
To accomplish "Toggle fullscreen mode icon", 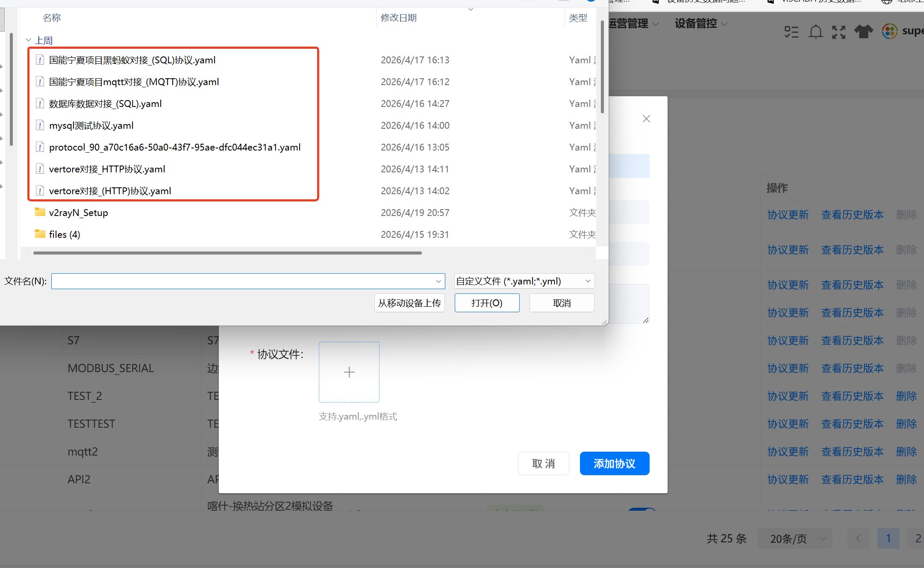I will (839, 32).
